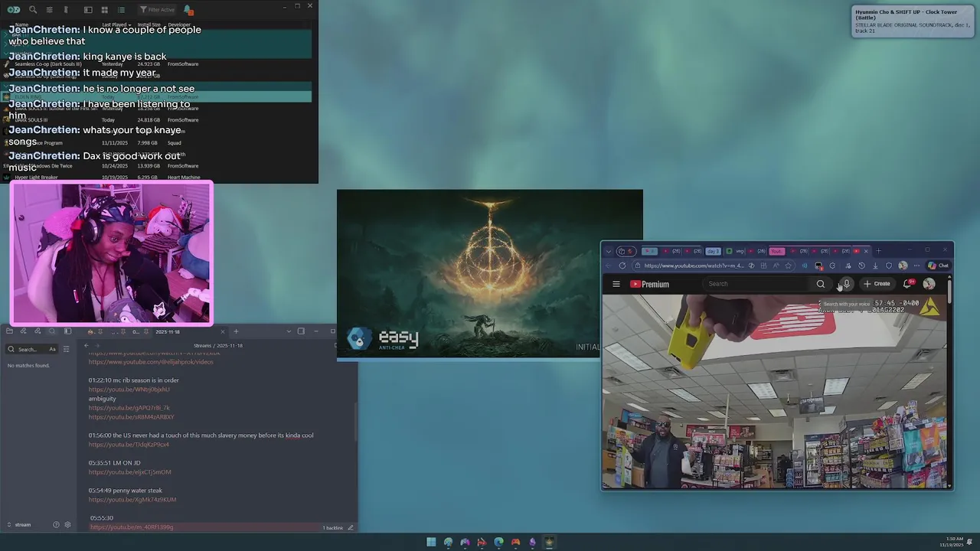
Task: Open the Windows Start button on taskbar
Action: point(431,542)
